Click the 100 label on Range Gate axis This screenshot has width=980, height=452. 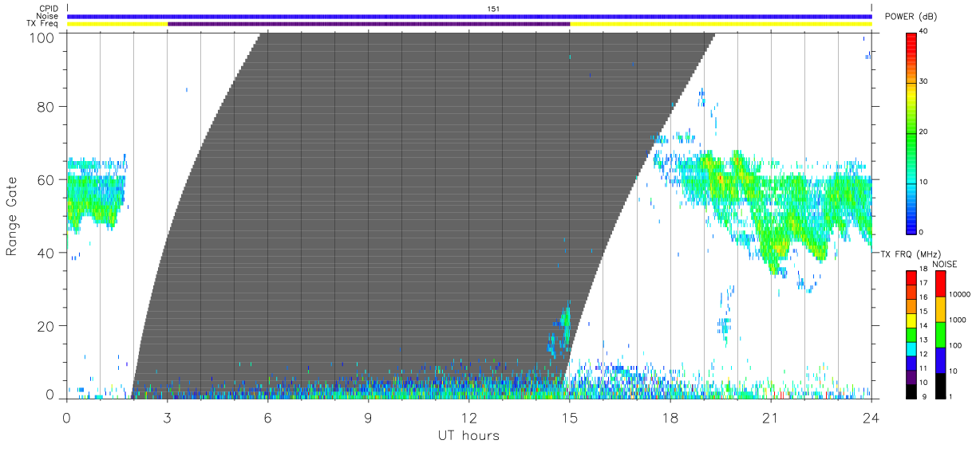coord(44,37)
